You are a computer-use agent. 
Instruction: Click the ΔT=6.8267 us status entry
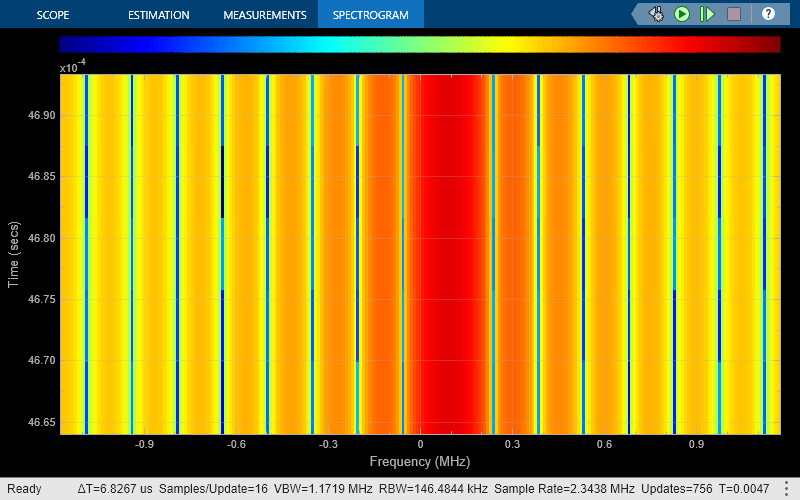[115, 489]
